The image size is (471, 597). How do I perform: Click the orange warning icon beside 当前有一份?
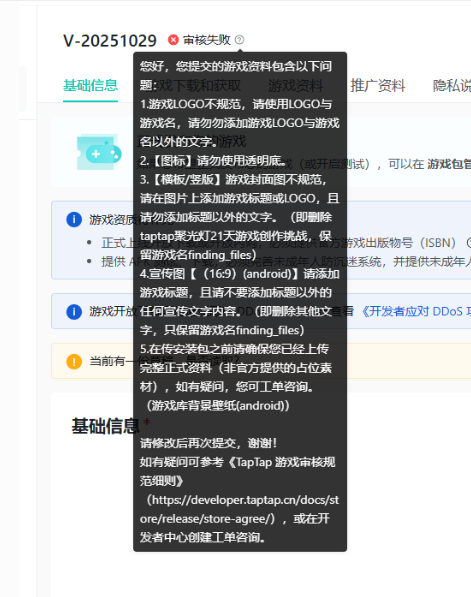pos(74,361)
